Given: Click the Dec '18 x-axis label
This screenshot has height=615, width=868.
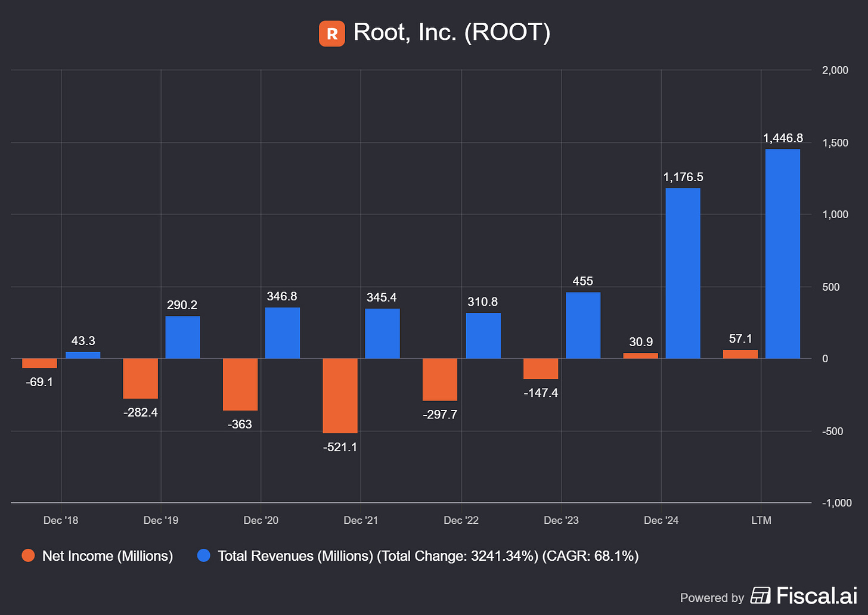Looking at the screenshot, I should [x=61, y=520].
